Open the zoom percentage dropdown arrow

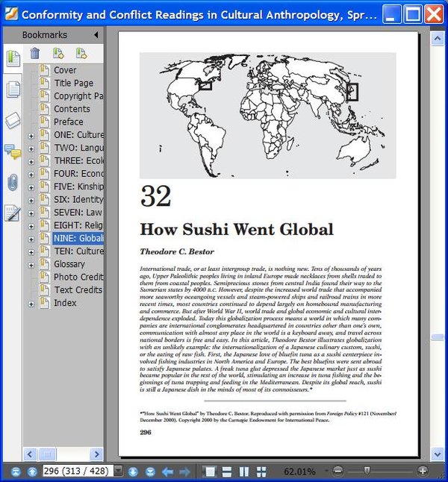326,471
